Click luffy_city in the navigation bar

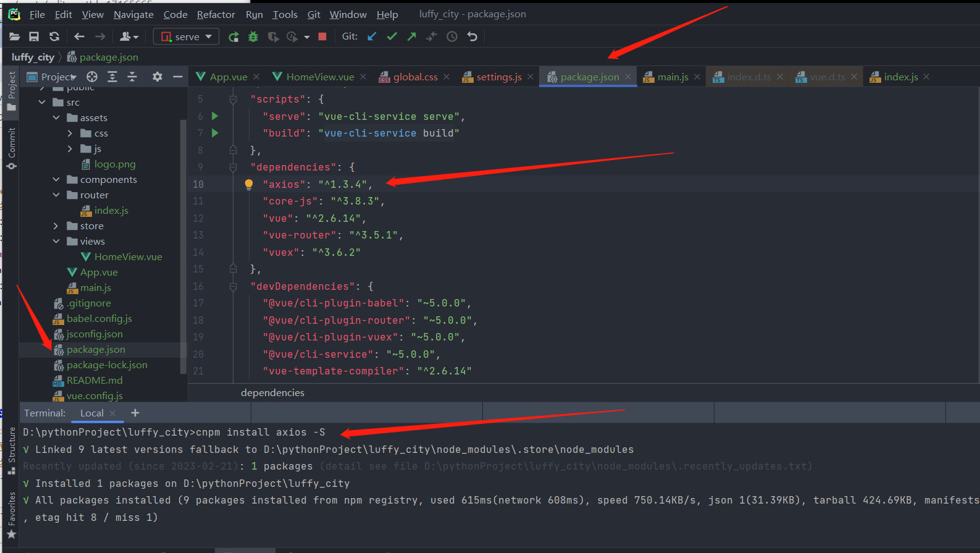coord(33,57)
